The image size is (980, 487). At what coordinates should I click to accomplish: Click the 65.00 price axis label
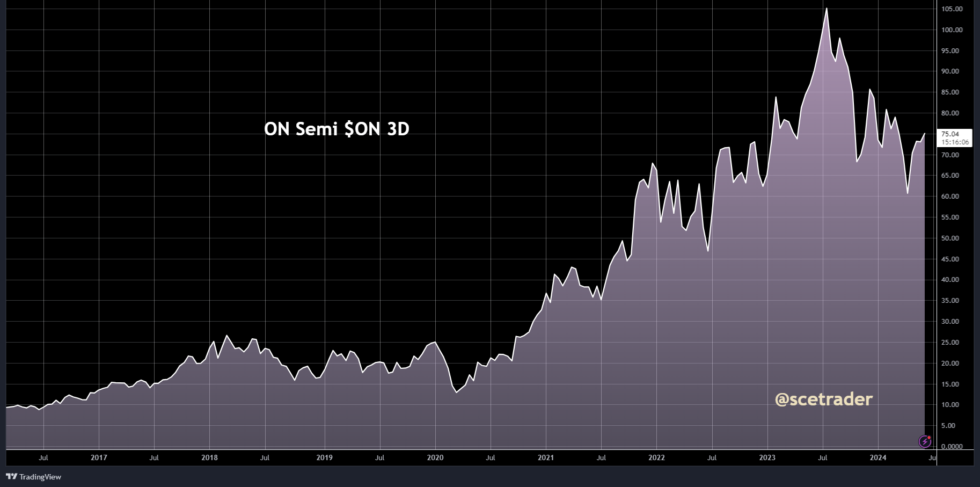(x=950, y=176)
